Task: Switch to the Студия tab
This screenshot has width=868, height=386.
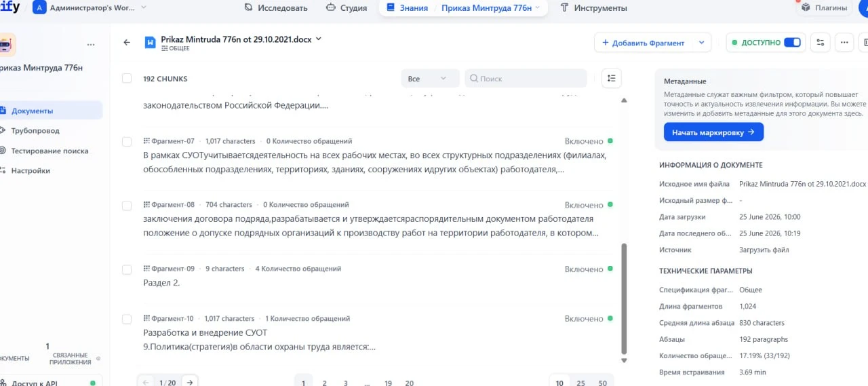Action: [347, 8]
